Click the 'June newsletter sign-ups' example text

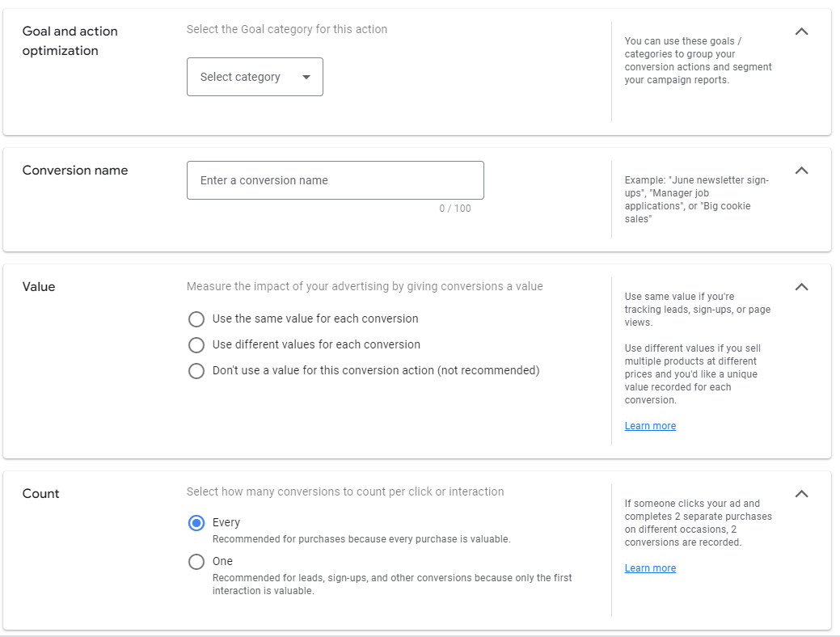click(x=696, y=200)
